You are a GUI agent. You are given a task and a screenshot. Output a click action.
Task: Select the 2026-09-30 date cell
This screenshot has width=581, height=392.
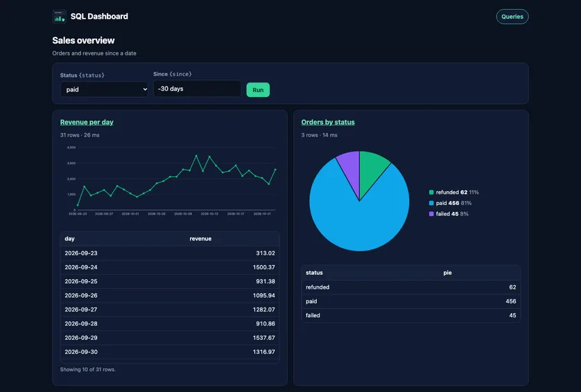pos(81,352)
